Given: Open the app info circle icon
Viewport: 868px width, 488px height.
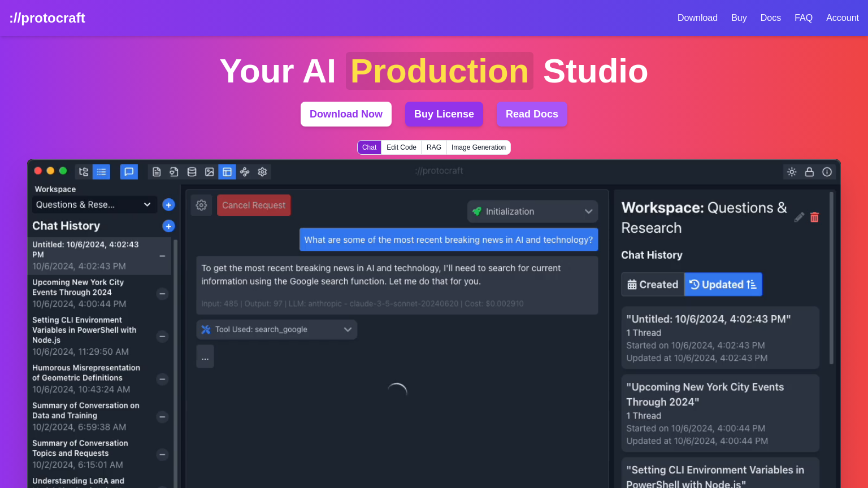Looking at the screenshot, I should tap(827, 172).
